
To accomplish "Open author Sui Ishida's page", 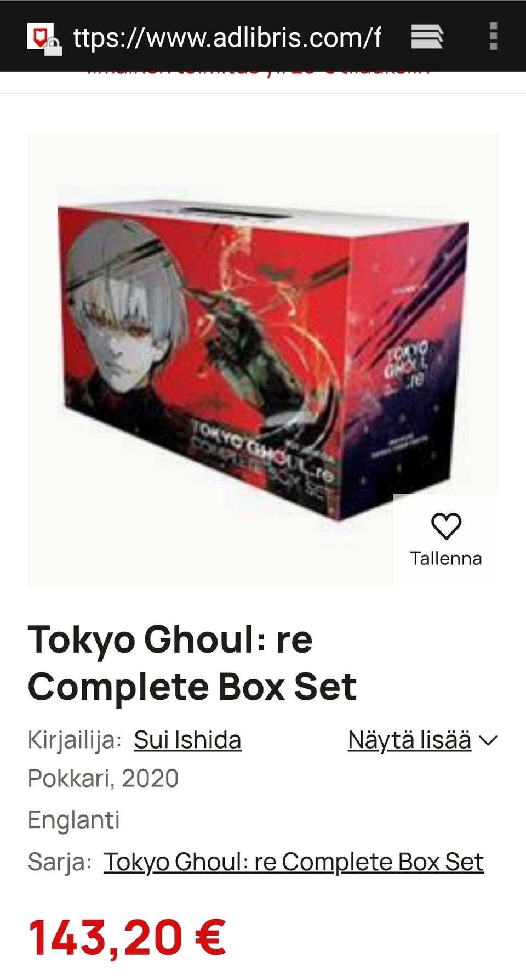I will click(187, 740).
